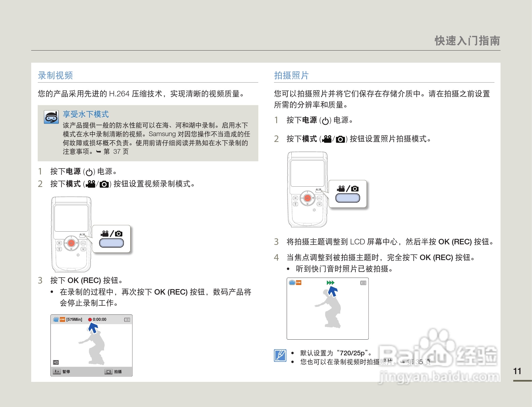Click the blue pencil note icon

click(x=280, y=355)
